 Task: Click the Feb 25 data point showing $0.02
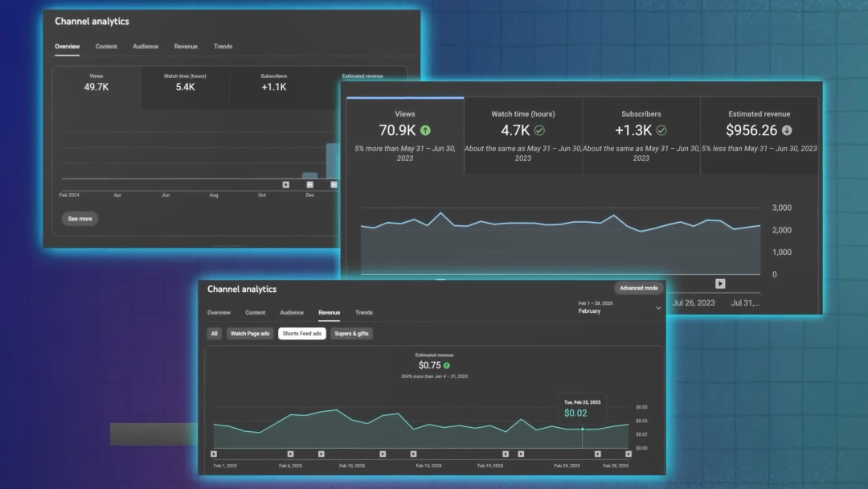tap(583, 429)
